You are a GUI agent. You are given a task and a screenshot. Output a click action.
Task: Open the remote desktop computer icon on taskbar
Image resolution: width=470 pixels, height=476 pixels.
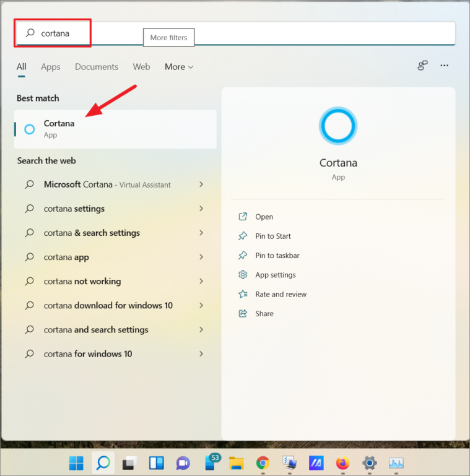(289, 463)
